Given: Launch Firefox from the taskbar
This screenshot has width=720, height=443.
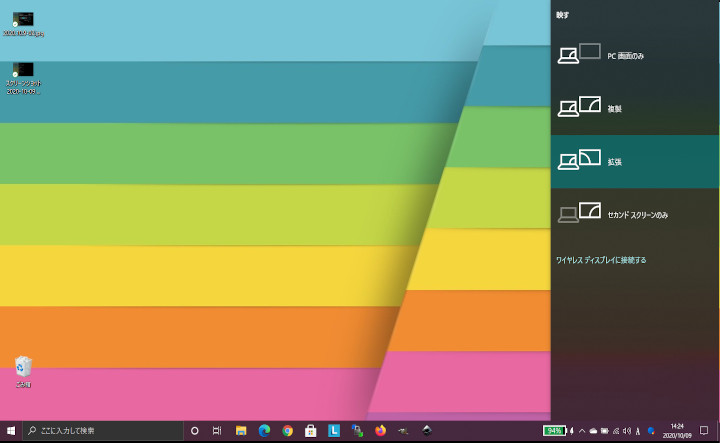Looking at the screenshot, I should [380, 431].
